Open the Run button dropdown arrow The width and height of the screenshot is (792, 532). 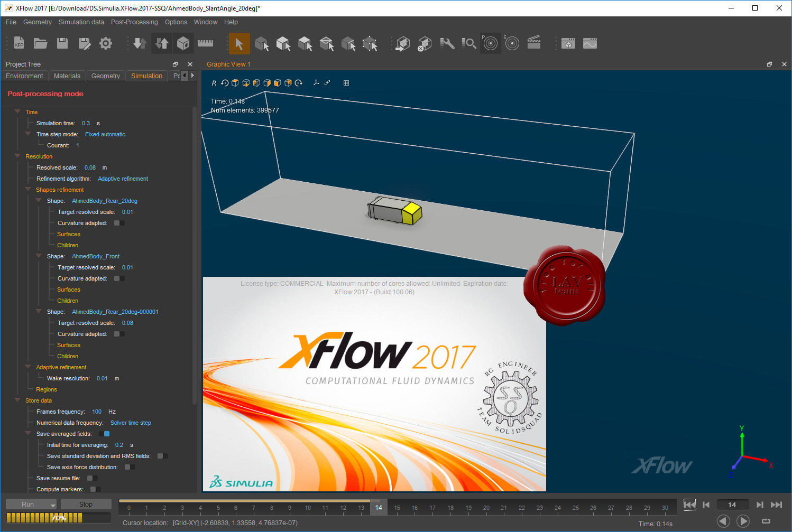click(53, 505)
